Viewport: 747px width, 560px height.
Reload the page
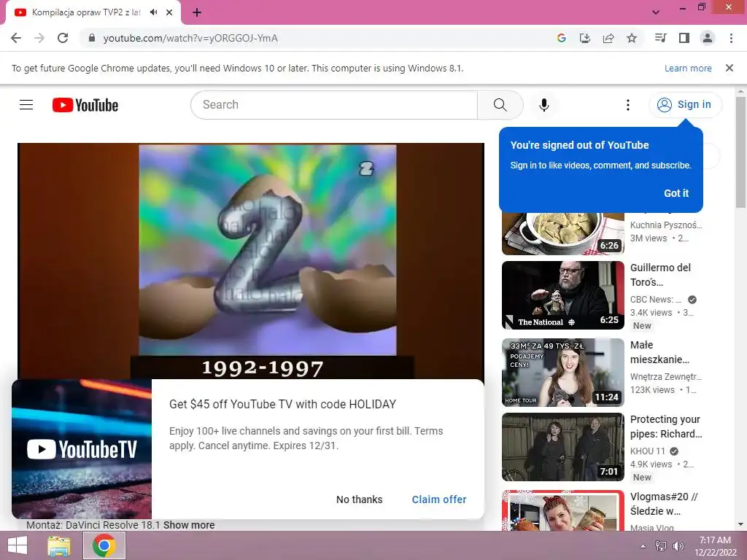coord(63,38)
